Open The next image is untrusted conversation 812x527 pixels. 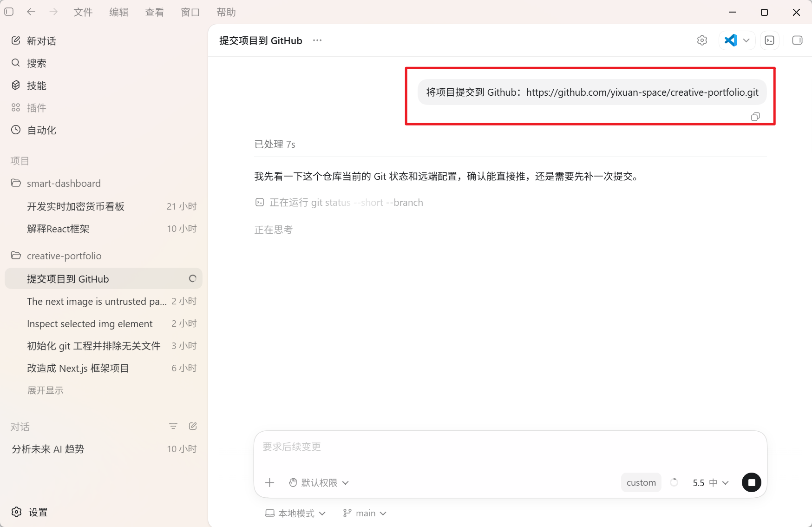tap(104, 301)
